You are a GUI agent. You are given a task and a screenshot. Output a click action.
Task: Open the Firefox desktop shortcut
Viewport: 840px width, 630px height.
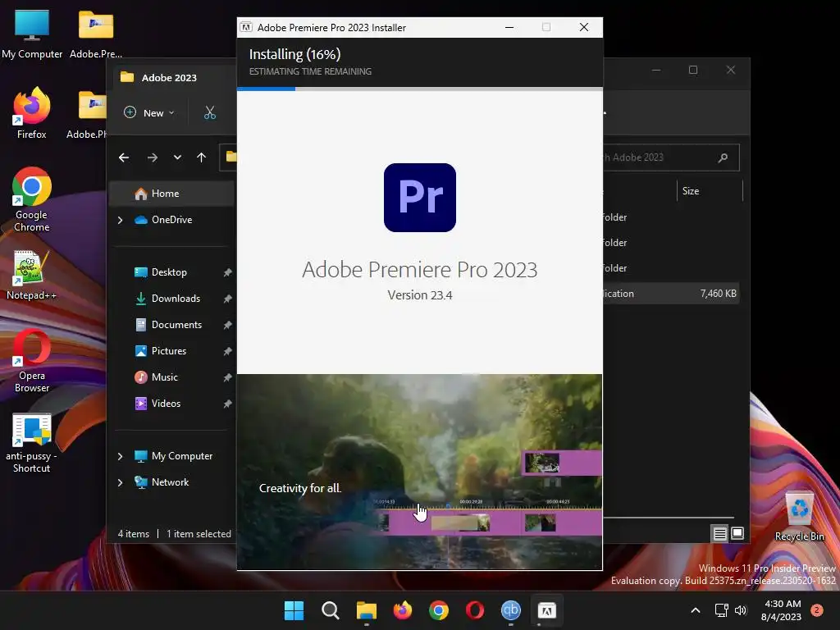[32, 113]
